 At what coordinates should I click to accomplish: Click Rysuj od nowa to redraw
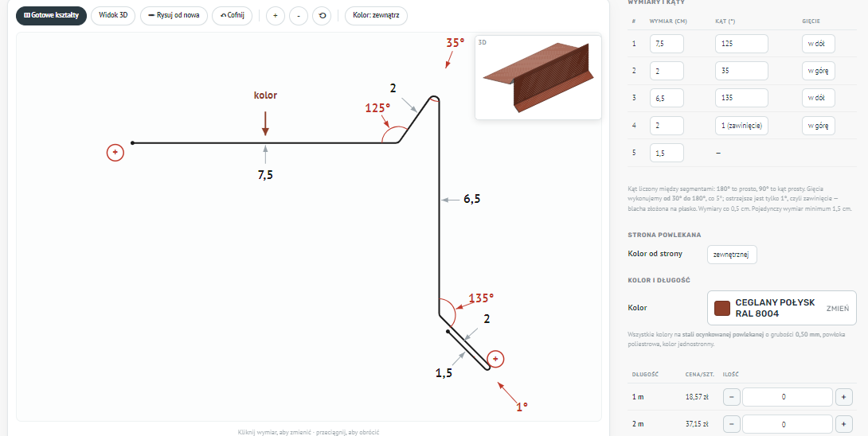[174, 15]
